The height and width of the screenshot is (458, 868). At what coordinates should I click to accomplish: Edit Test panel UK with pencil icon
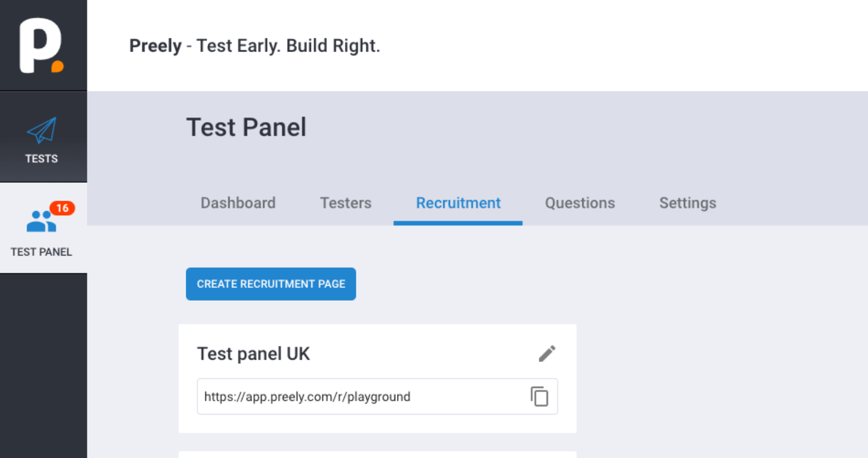click(547, 353)
